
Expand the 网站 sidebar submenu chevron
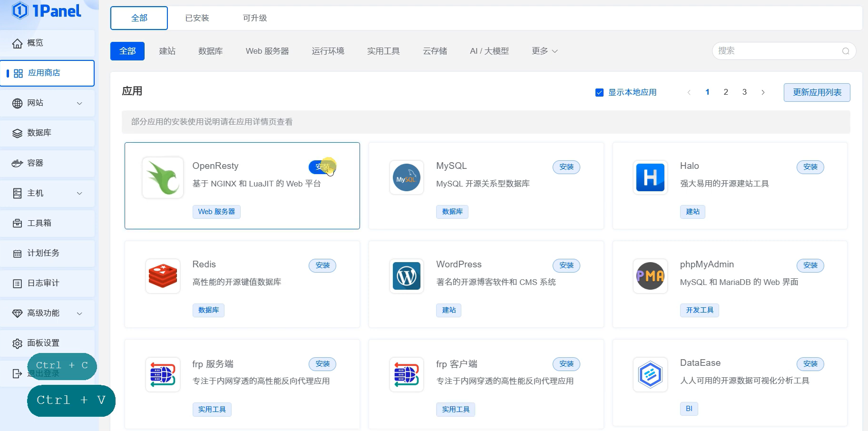(x=79, y=103)
